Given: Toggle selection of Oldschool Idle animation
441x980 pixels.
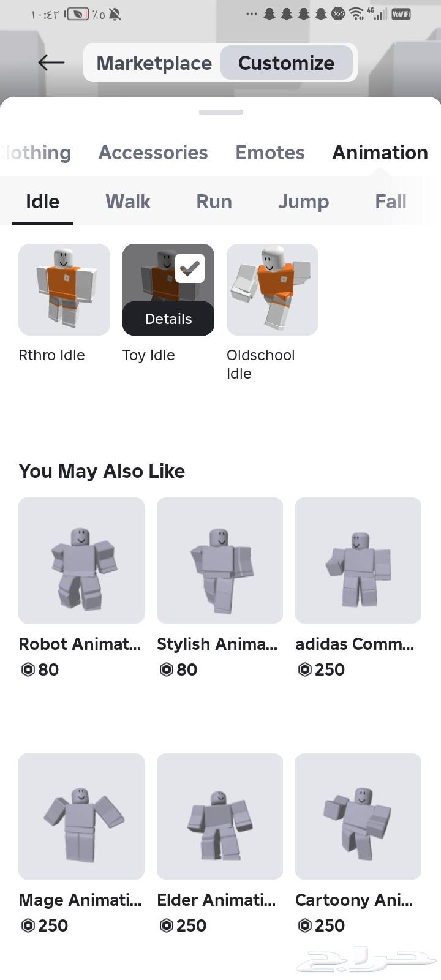Looking at the screenshot, I should tap(272, 289).
